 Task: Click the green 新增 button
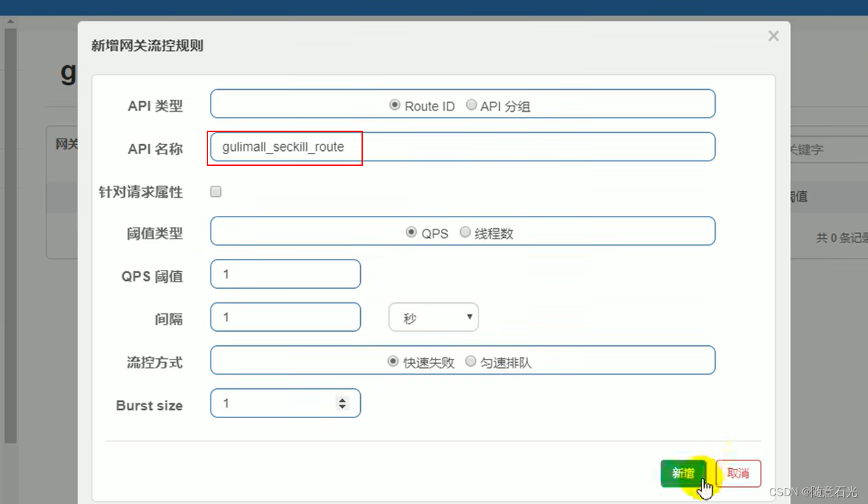(x=683, y=473)
